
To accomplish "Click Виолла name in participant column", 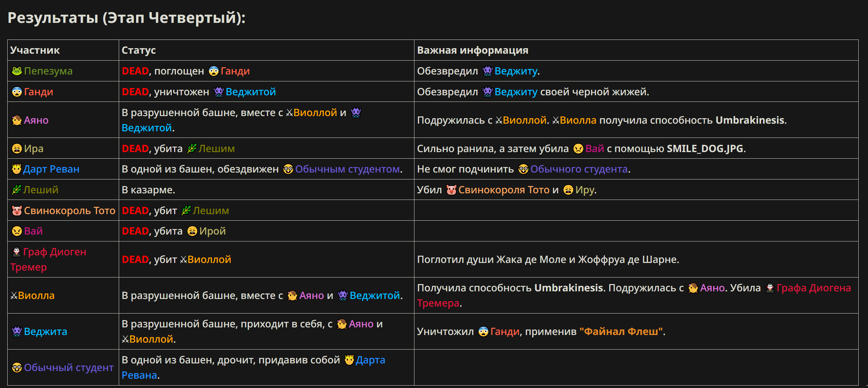I will [x=36, y=296].
